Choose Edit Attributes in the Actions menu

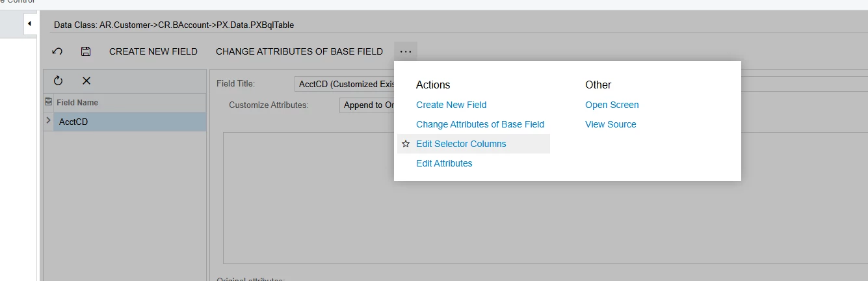[x=444, y=163]
